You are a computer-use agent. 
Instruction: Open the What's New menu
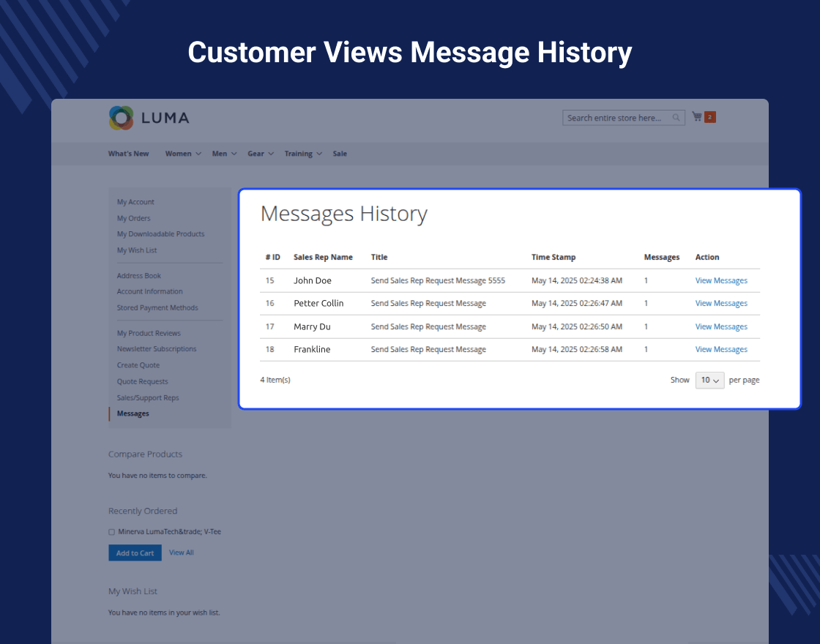click(129, 154)
